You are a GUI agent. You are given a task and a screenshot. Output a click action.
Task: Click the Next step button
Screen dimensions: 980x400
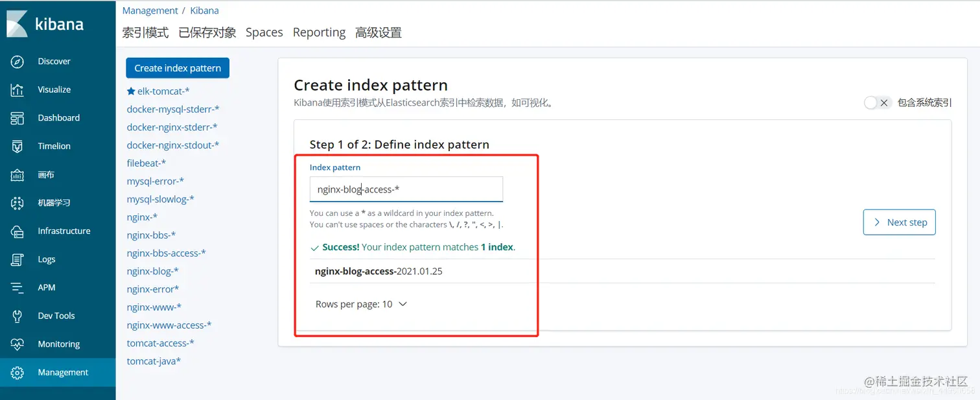(x=900, y=222)
